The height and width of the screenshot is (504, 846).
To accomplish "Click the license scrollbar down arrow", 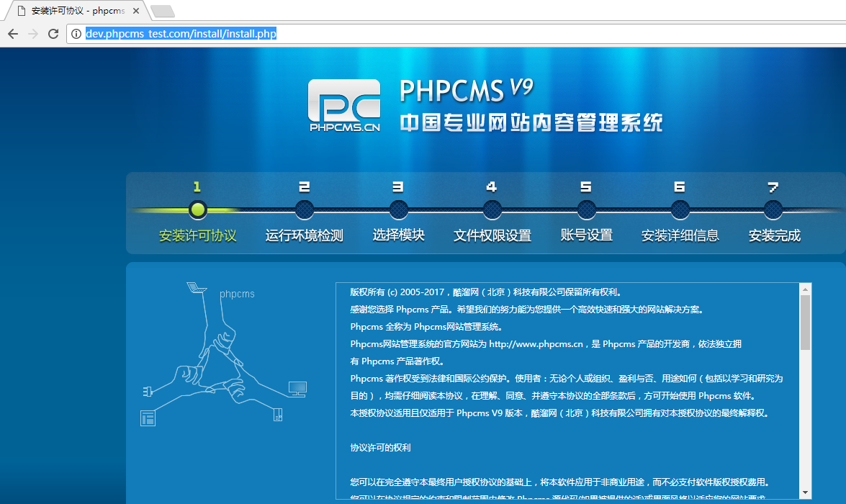I will (x=805, y=492).
